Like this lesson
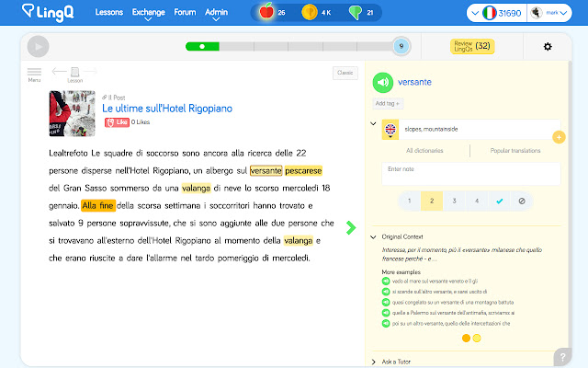This screenshot has height=368, width=588. (117, 122)
